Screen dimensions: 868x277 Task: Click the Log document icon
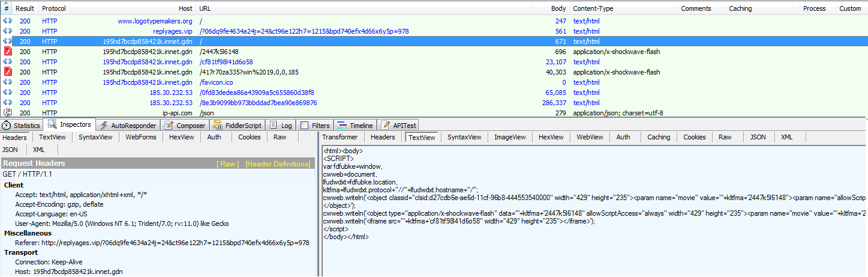coord(274,126)
